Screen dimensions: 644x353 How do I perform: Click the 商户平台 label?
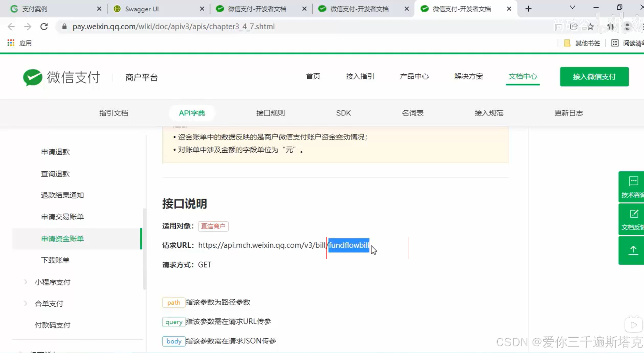coord(141,78)
